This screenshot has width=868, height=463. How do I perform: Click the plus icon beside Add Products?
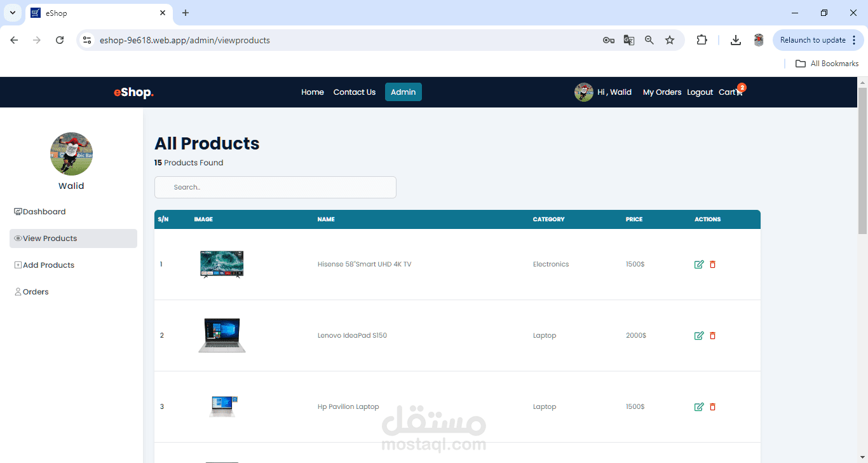coord(18,265)
